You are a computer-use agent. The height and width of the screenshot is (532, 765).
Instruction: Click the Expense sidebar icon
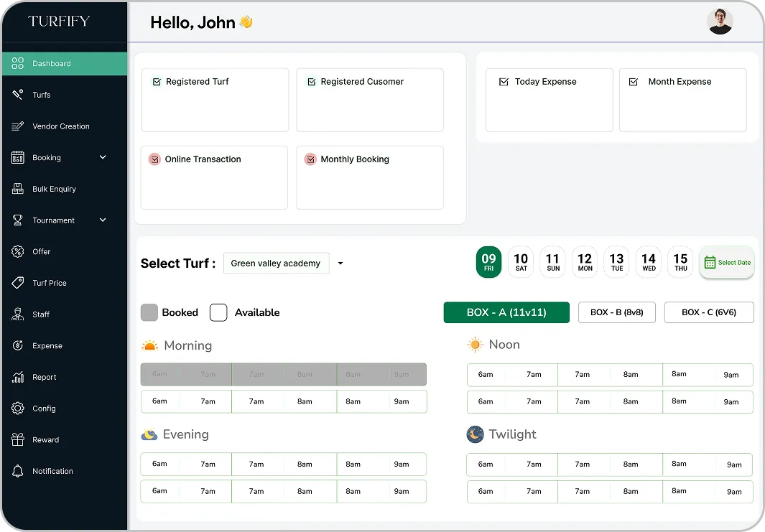[x=17, y=345]
